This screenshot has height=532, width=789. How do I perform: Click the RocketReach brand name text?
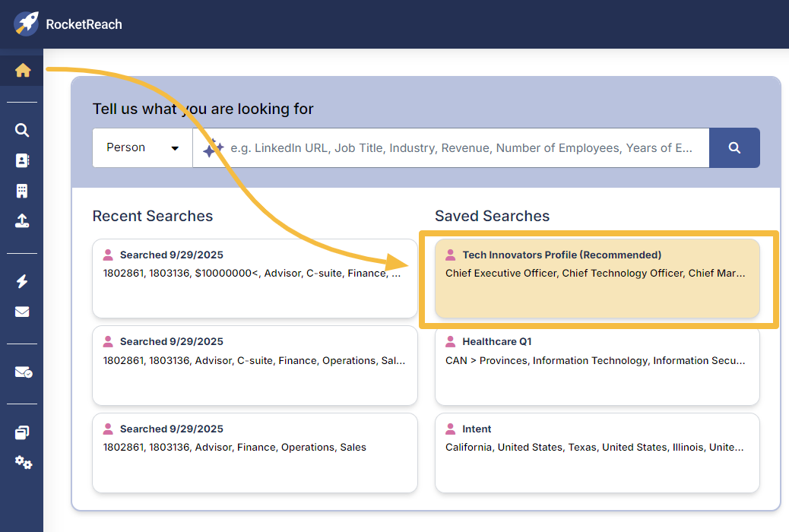click(x=84, y=24)
